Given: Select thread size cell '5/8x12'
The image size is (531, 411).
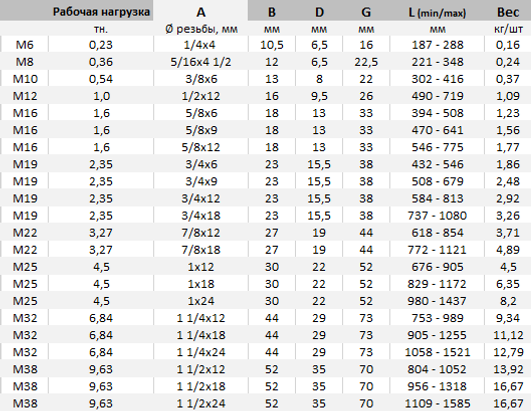Looking at the screenshot, I should pos(201,147).
